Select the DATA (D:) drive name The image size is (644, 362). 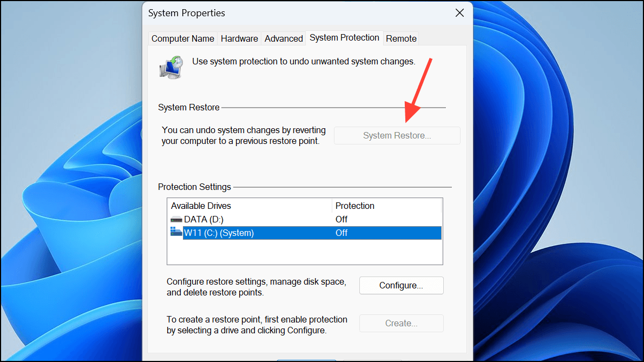(203, 219)
